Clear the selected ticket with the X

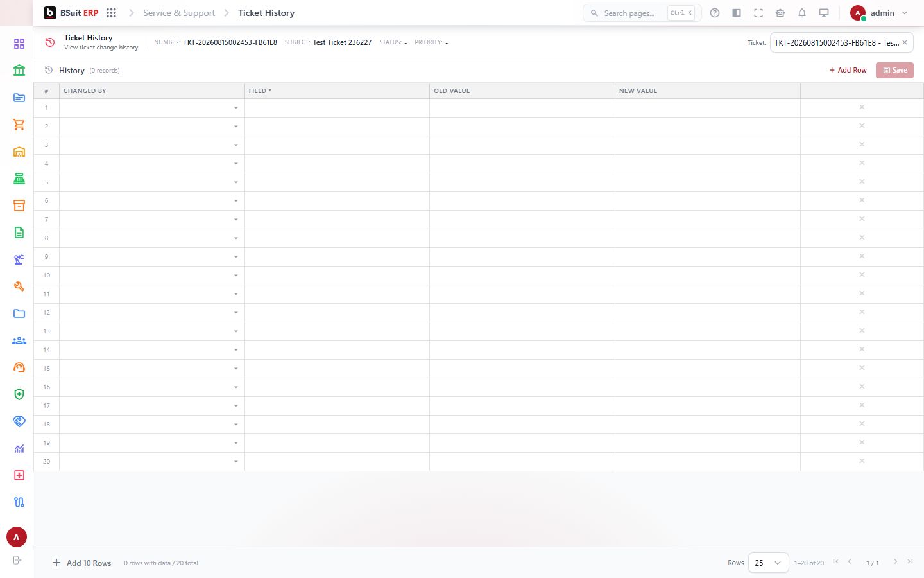coord(905,42)
